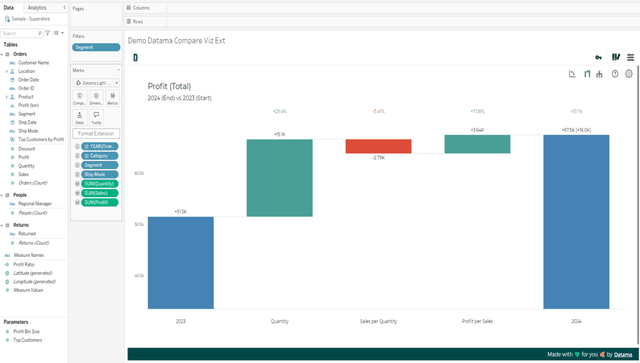
Task: Open the tree hierarchy view icon
Action: coord(599,74)
